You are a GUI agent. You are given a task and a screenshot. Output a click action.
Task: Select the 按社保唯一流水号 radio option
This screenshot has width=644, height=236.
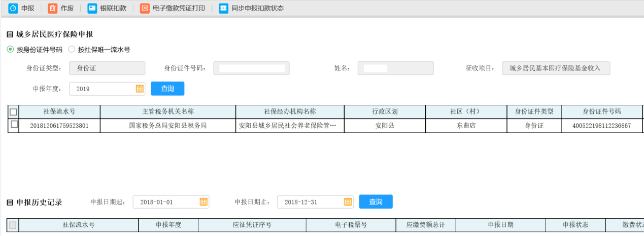72,50
